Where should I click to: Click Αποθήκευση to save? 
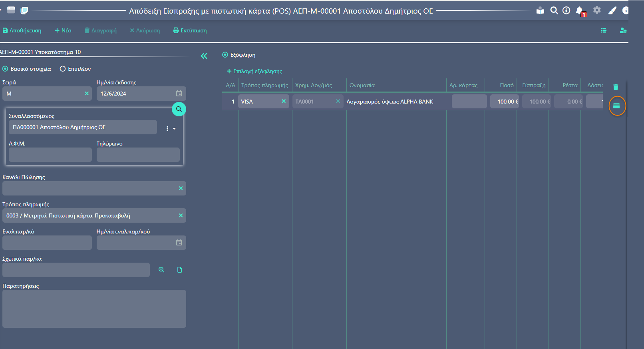[22, 30]
